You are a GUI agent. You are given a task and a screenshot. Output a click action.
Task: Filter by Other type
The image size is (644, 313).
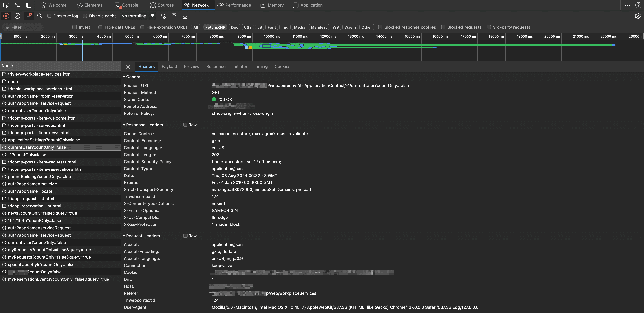pyautogui.click(x=367, y=27)
